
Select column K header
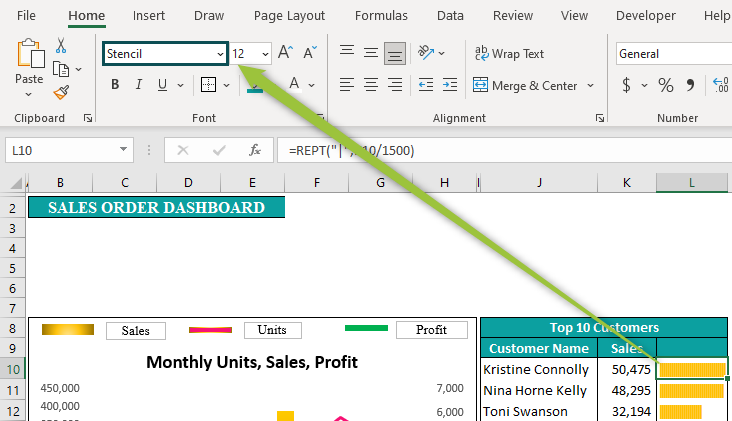pos(626,182)
